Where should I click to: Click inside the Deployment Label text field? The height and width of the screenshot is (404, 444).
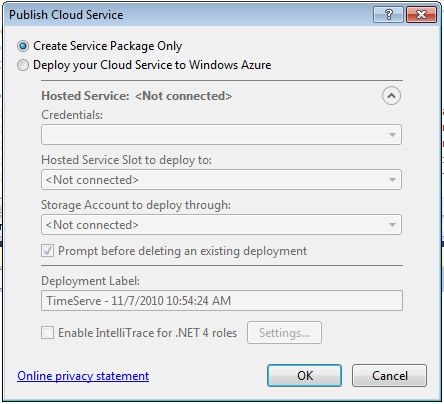pos(222,301)
